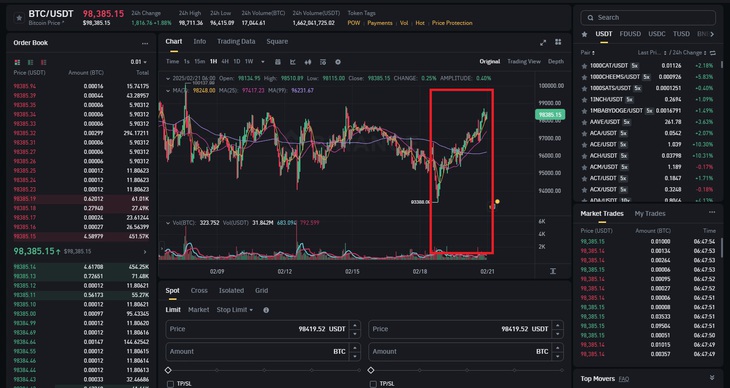Click the buy Amount BTC input field
This screenshot has width=730, height=388.
[263, 352]
